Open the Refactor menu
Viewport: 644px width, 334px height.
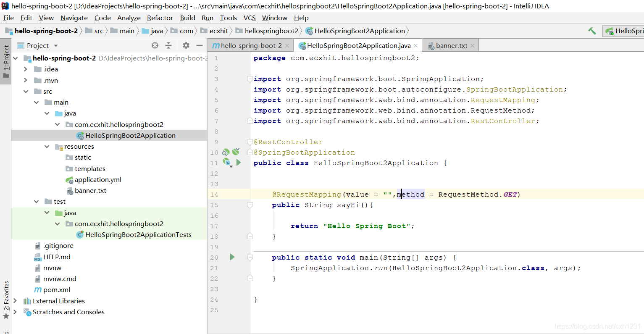pos(160,18)
